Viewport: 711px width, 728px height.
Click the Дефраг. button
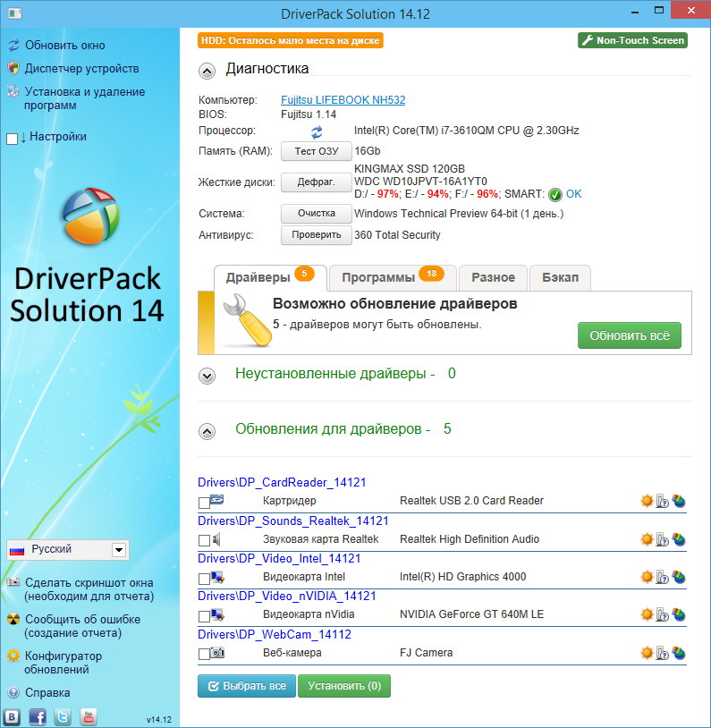317,182
